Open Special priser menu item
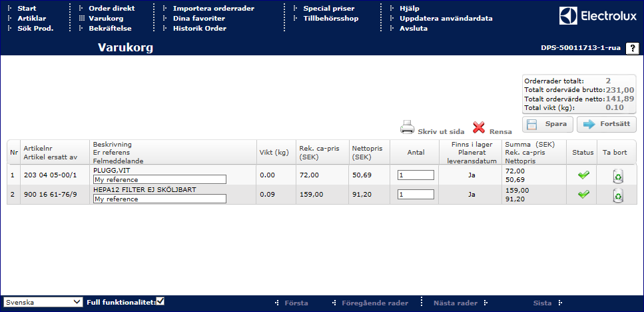The image size is (644, 312). click(328, 8)
